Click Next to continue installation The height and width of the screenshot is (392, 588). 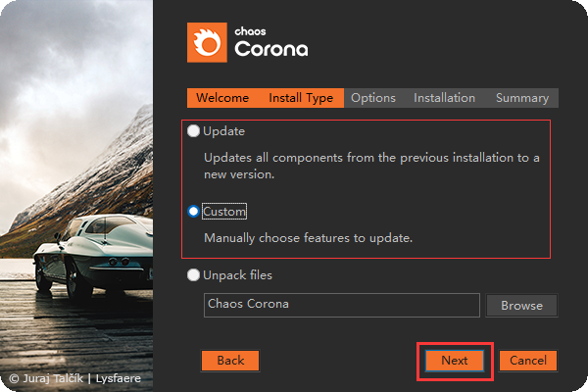coord(455,361)
